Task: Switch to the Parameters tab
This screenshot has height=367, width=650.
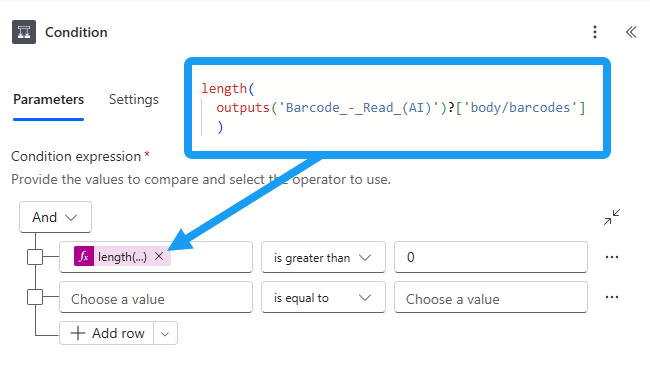Action: point(49,100)
